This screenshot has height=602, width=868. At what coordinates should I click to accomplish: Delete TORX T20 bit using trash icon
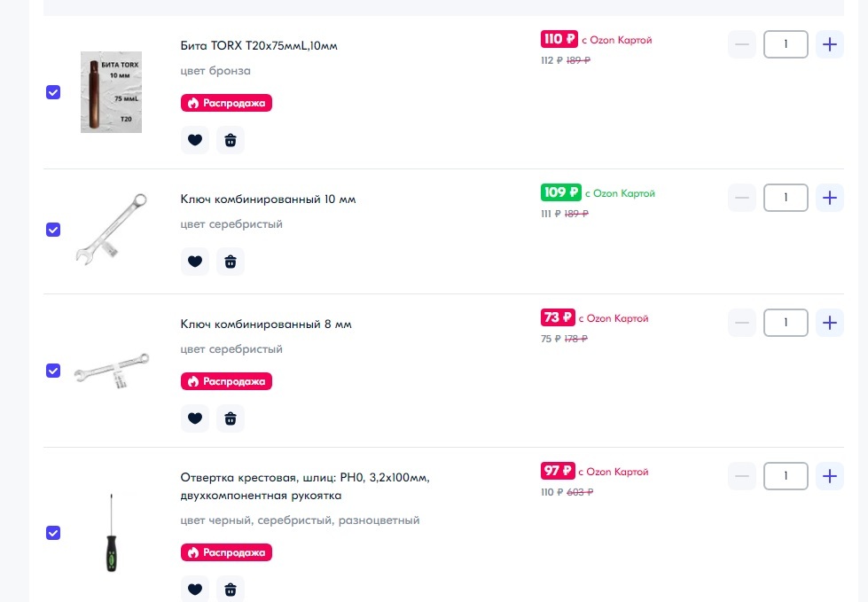tap(231, 140)
